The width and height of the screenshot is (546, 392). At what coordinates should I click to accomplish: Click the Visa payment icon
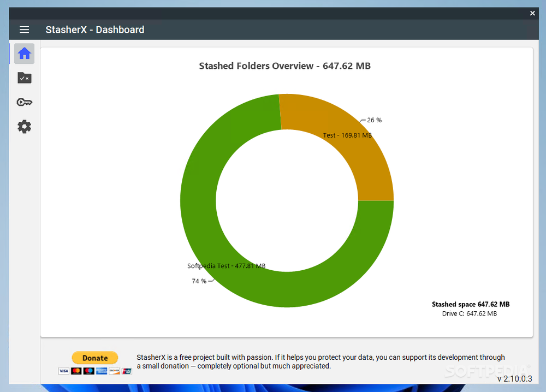(64, 371)
